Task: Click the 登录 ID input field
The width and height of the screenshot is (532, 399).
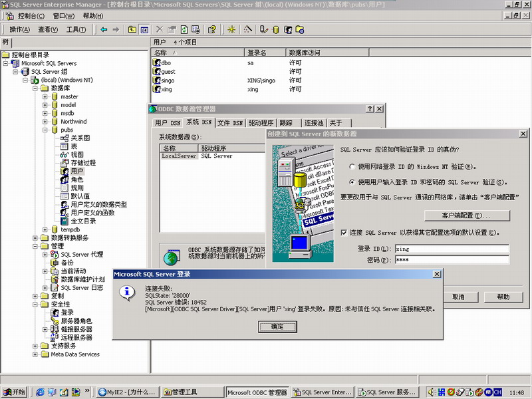Action: (x=452, y=249)
